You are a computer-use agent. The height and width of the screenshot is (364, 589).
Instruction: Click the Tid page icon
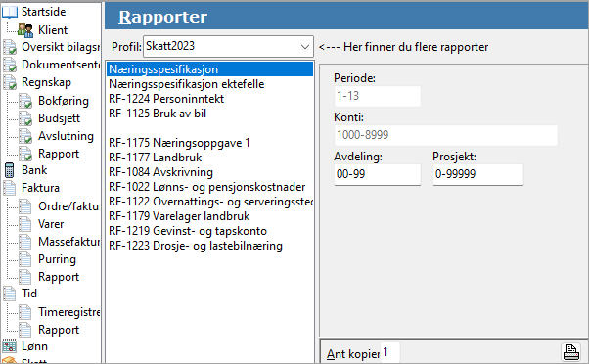(x=10, y=294)
